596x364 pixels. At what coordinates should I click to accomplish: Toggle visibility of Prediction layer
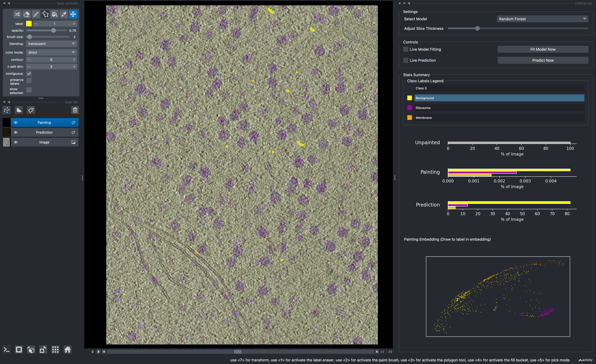coord(15,132)
